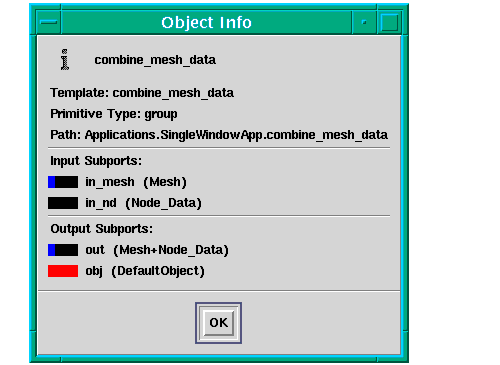This screenshot has width=500, height=365.
Task: Click the Input Subports heading
Action: (x=96, y=161)
